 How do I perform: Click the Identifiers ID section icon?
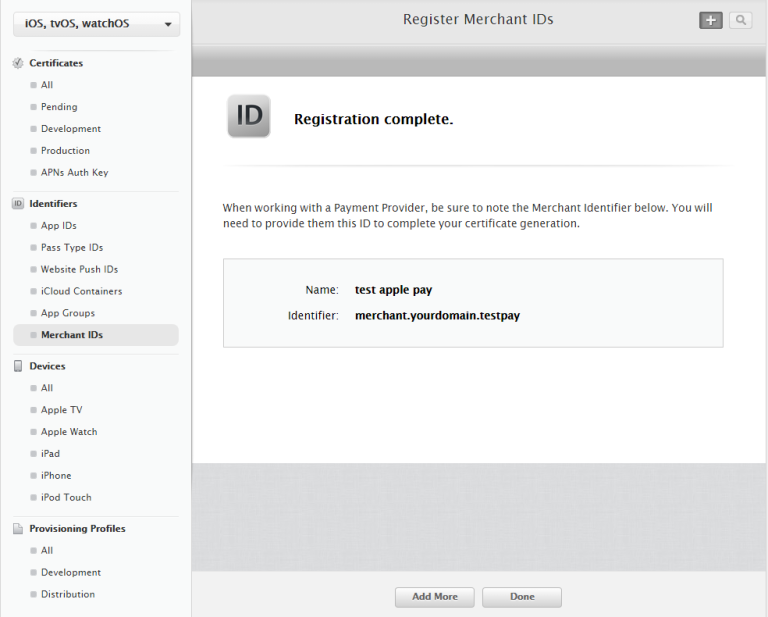point(18,204)
